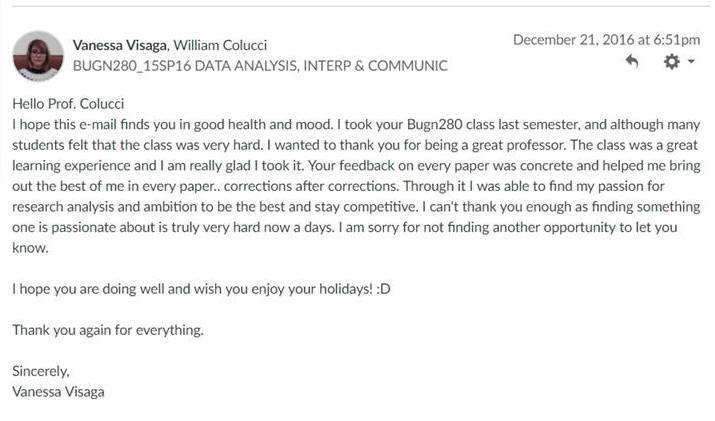Click the 6:51pm time in header

click(x=678, y=40)
